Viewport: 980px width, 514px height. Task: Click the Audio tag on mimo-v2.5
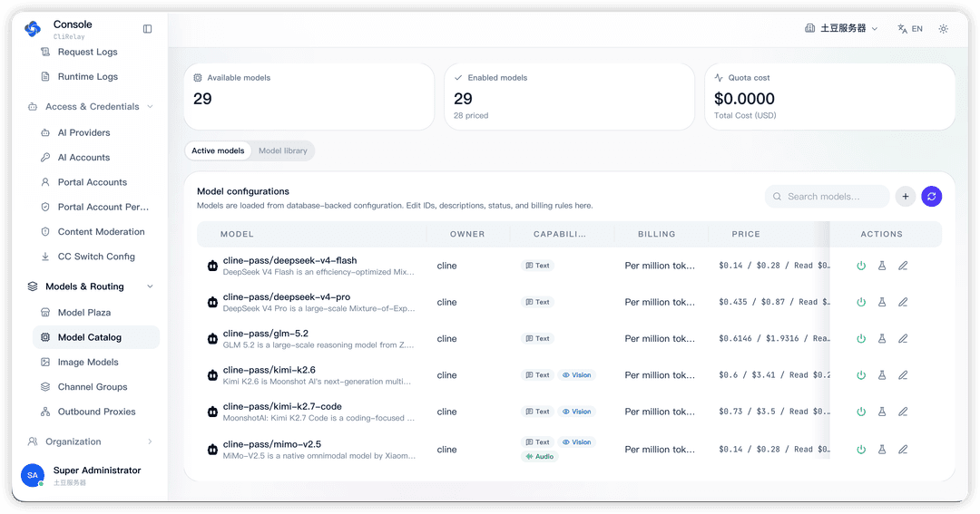(539, 457)
